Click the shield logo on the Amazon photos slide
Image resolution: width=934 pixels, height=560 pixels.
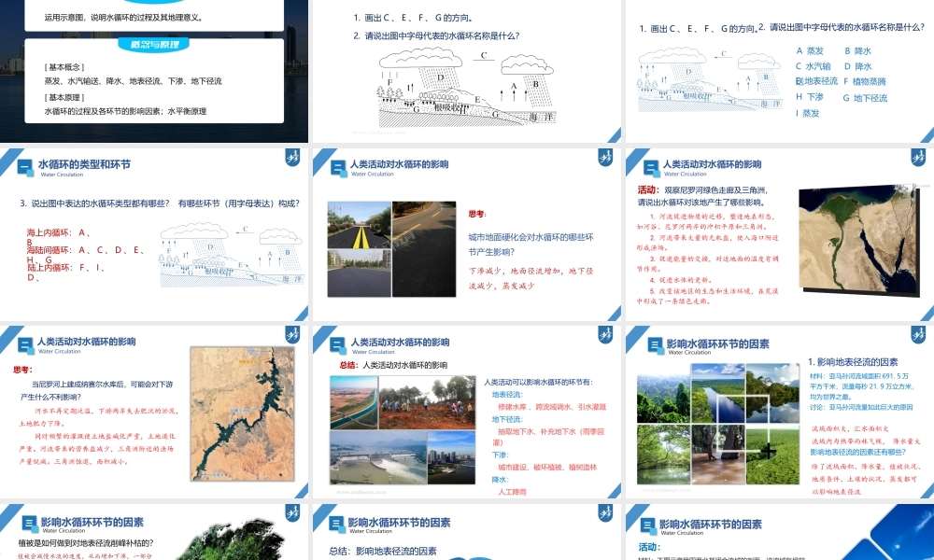[x=918, y=334]
